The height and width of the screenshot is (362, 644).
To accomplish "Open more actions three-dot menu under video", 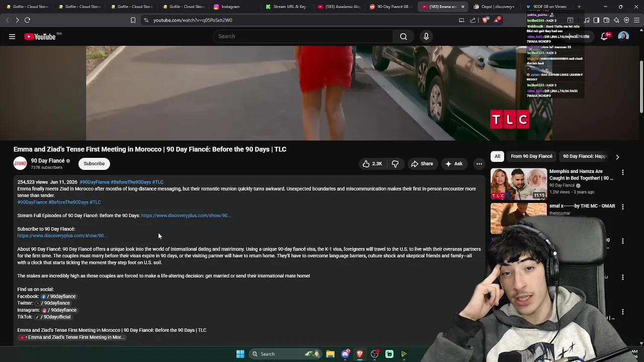I will pos(479,163).
